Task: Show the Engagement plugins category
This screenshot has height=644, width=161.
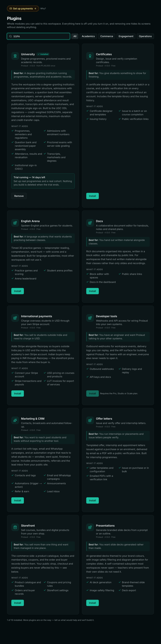Action: click(x=126, y=36)
